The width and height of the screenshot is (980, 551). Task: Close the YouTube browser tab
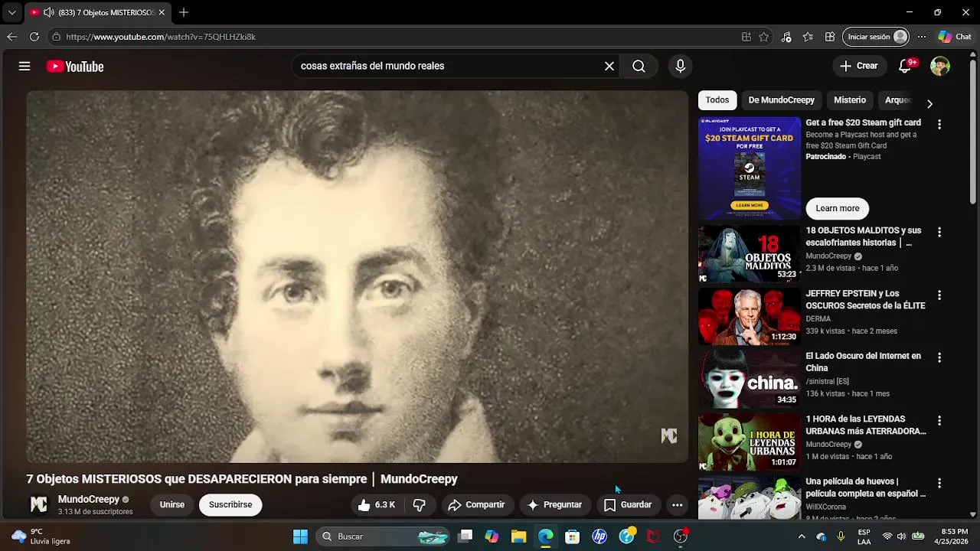tap(162, 12)
